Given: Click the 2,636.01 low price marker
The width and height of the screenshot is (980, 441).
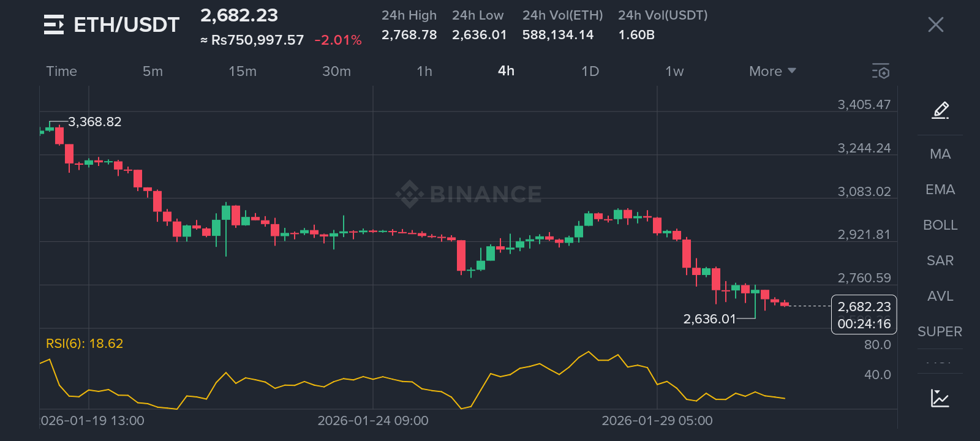Looking at the screenshot, I should tap(709, 319).
